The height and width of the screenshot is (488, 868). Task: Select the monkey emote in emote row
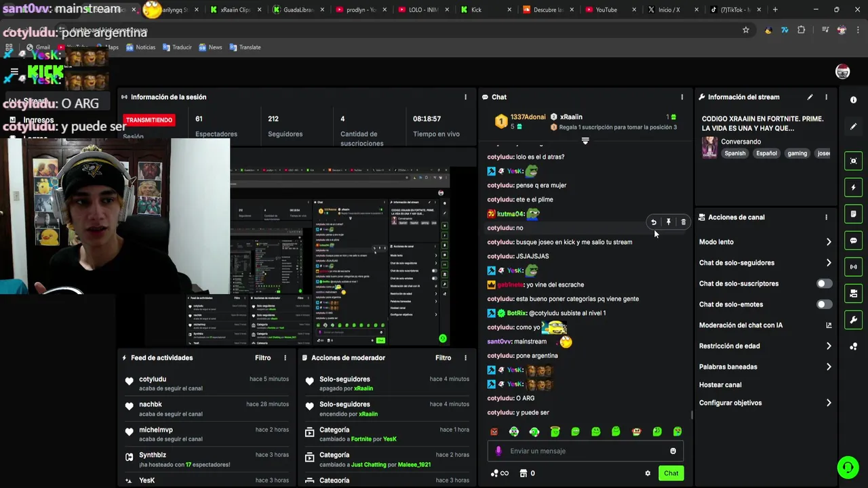(x=636, y=432)
